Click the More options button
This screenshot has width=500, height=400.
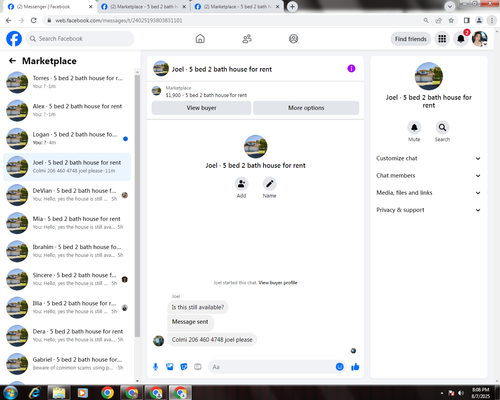306,108
